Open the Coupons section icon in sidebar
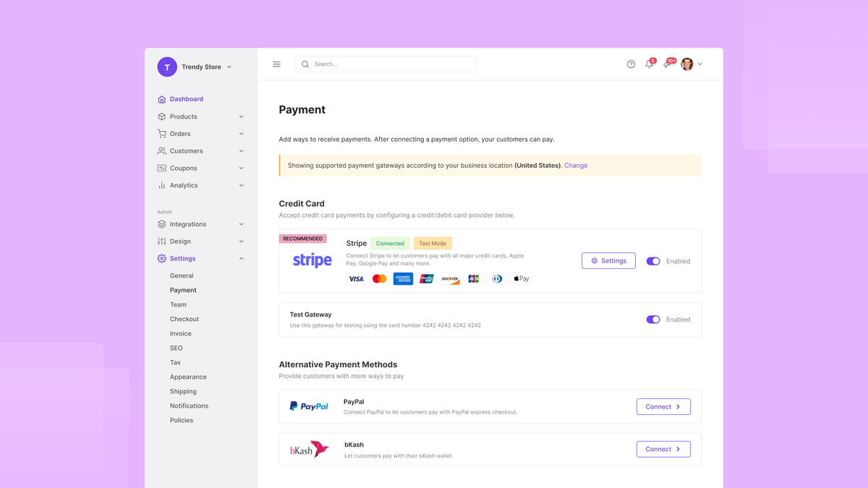This screenshot has width=868, height=488. 161,168
